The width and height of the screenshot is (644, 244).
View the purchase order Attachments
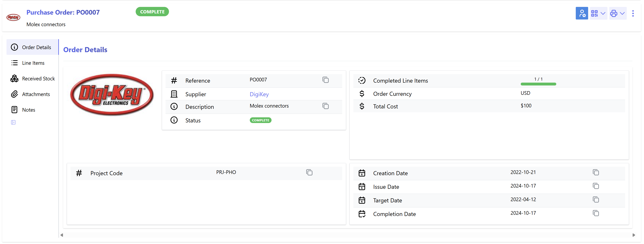(x=36, y=94)
